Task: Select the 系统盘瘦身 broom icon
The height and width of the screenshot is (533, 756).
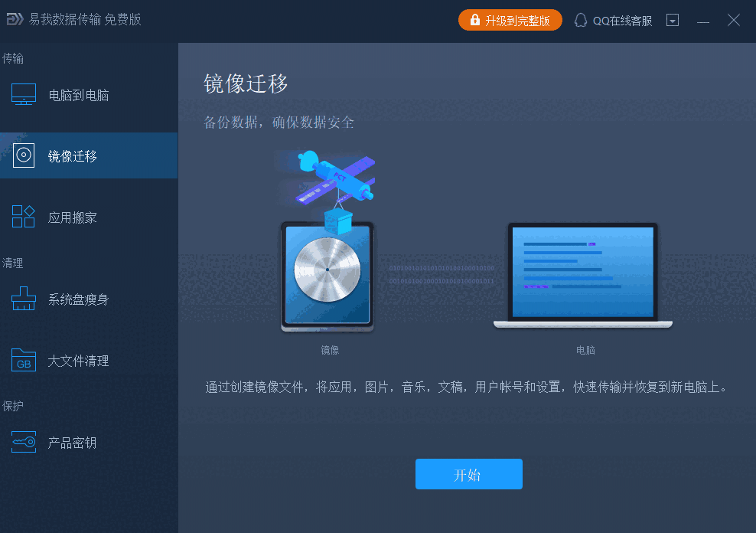Action: 23,299
